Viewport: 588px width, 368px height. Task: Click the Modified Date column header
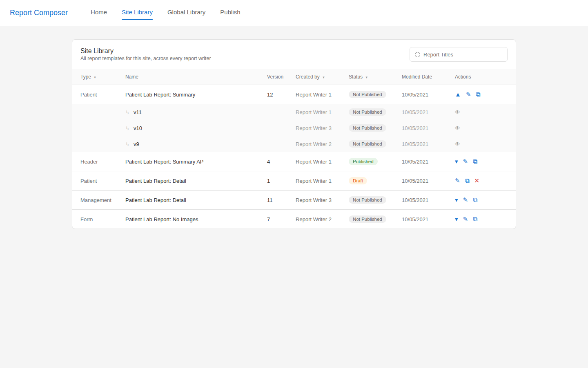pos(417,77)
